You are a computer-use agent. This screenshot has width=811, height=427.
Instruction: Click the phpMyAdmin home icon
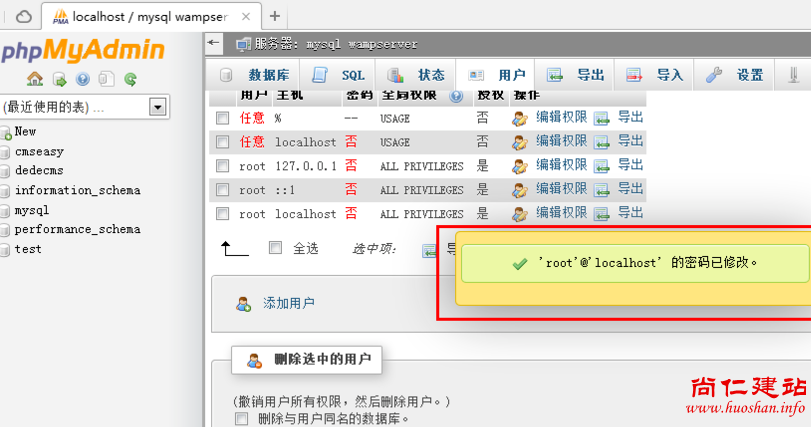[x=35, y=79]
